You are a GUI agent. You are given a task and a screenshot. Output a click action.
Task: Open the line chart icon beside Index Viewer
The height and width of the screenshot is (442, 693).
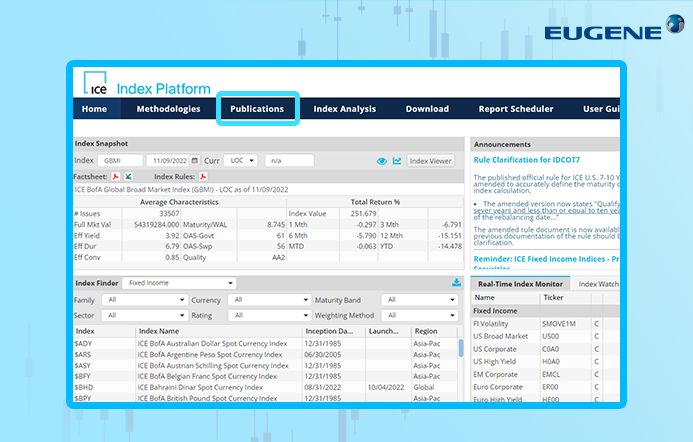[x=397, y=160]
